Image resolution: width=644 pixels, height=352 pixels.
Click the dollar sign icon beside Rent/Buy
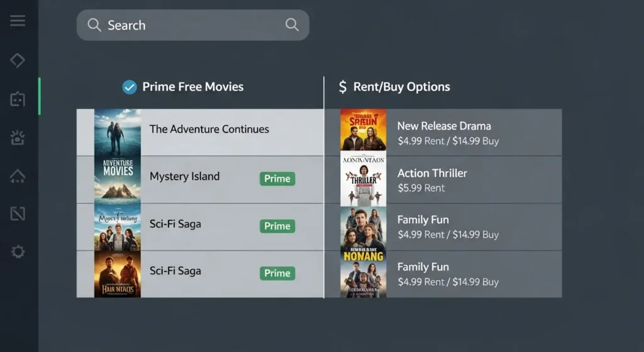click(x=342, y=87)
